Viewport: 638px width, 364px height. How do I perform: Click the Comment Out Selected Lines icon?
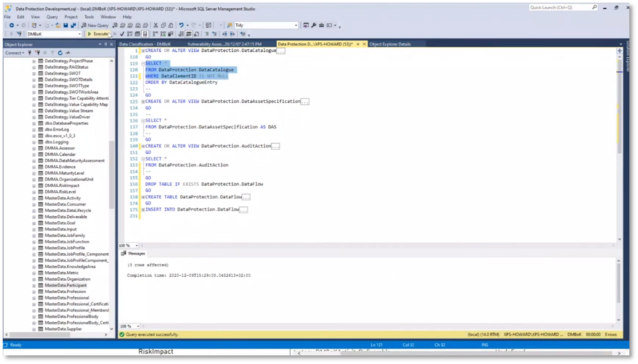pyautogui.click(x=207, y=34)
